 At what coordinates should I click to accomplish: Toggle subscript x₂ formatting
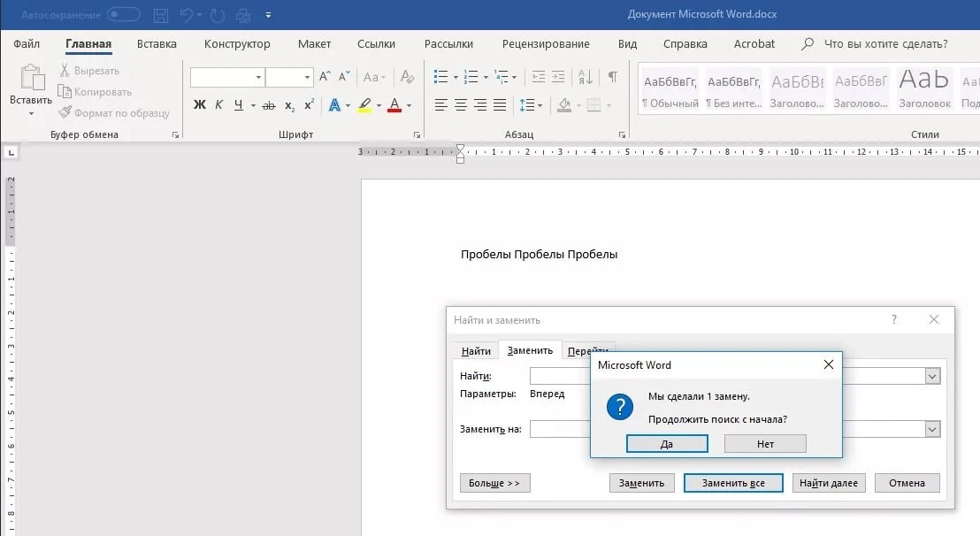point(289,105)
